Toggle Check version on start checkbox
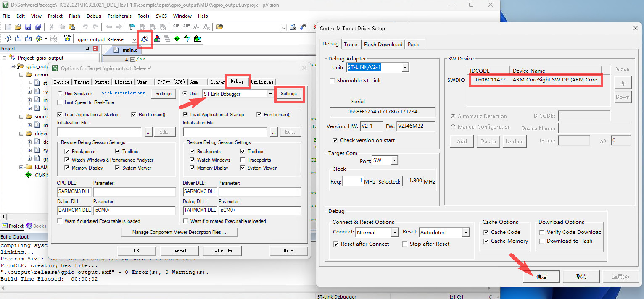The height and width of the screenshot is (299, 644). 335,140
